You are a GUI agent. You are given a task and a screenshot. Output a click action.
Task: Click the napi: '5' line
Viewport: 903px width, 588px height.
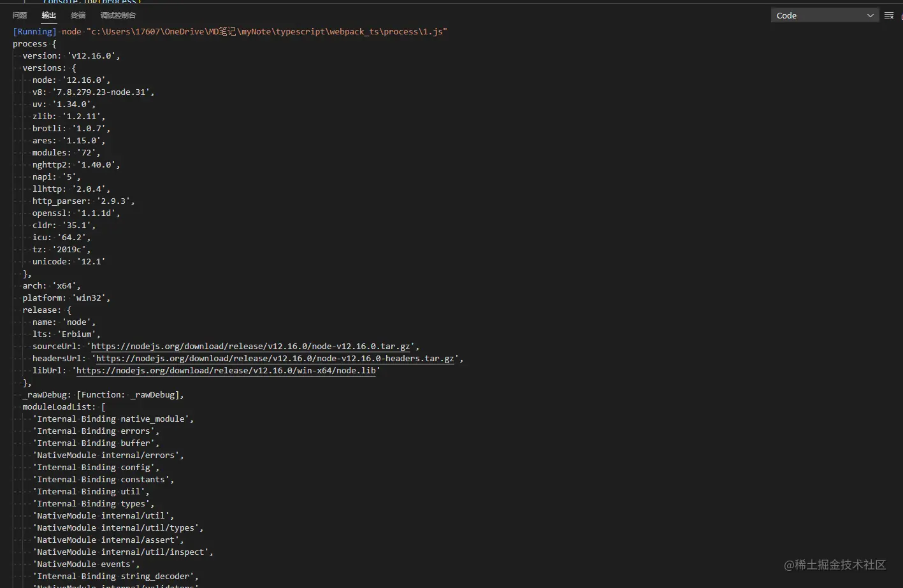click(57, 177)
